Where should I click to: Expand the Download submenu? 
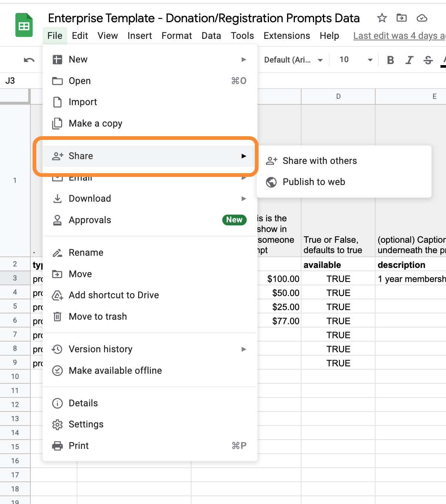pyautogui.click(x=150, y=199)
